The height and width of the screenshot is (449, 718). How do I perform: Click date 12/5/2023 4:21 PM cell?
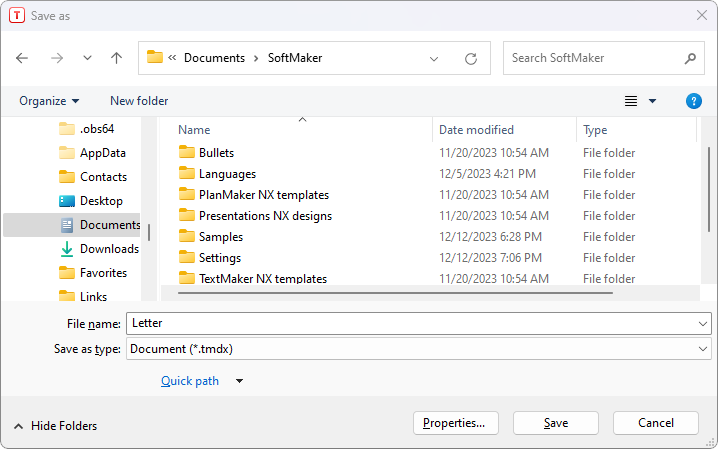(x=487, y=174)
